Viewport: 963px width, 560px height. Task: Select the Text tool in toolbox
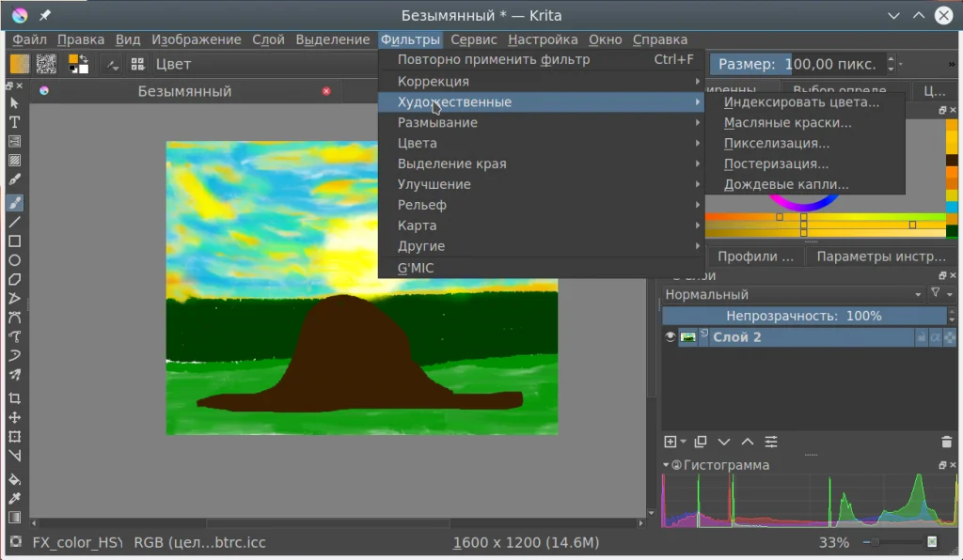click(x=14, y=122)
